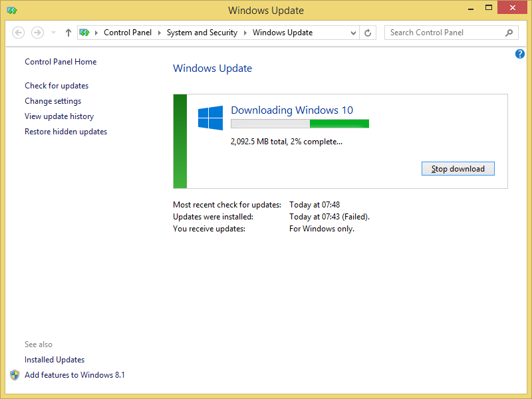Image resolution: width=532 pixels, height=399 pixels.
Task: Select Windows Update breadcrumb item
Action: pos(283,33)
